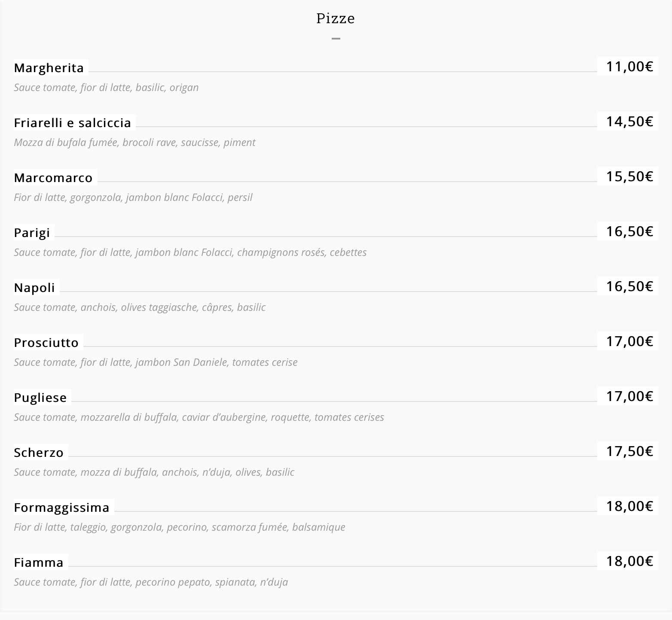672x620 pixels.
Task: Select the Pugliese pizza title
Action: tap(40, 398)
